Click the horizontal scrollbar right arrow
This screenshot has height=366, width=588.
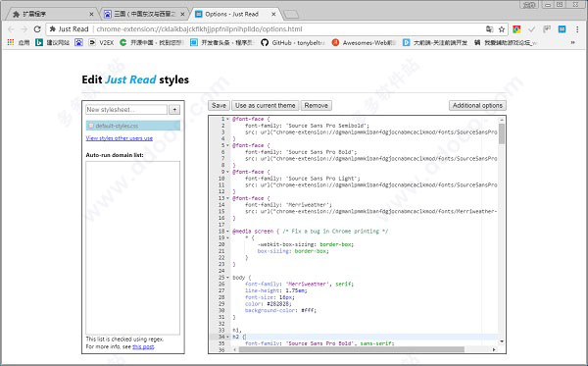pos(494,349)
